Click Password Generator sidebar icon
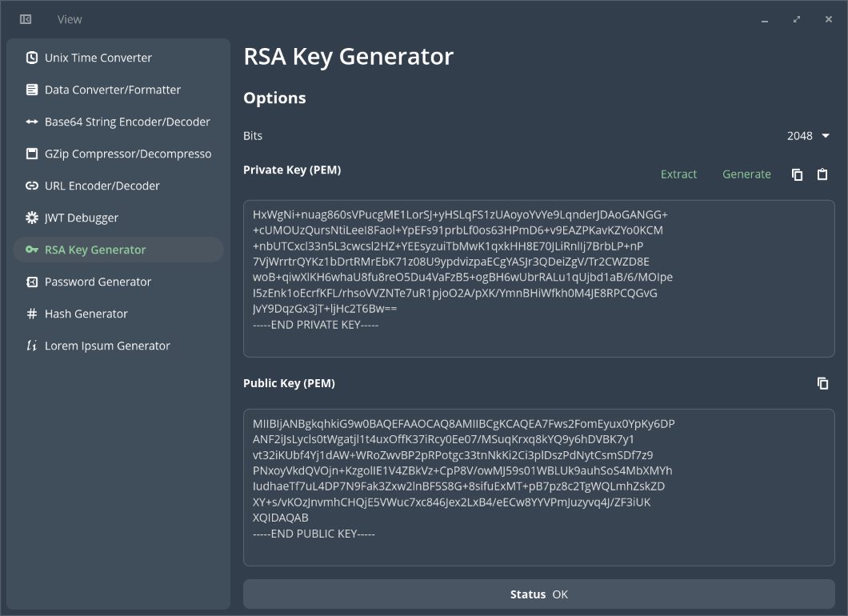848x616 pixels. click(32, 282)
